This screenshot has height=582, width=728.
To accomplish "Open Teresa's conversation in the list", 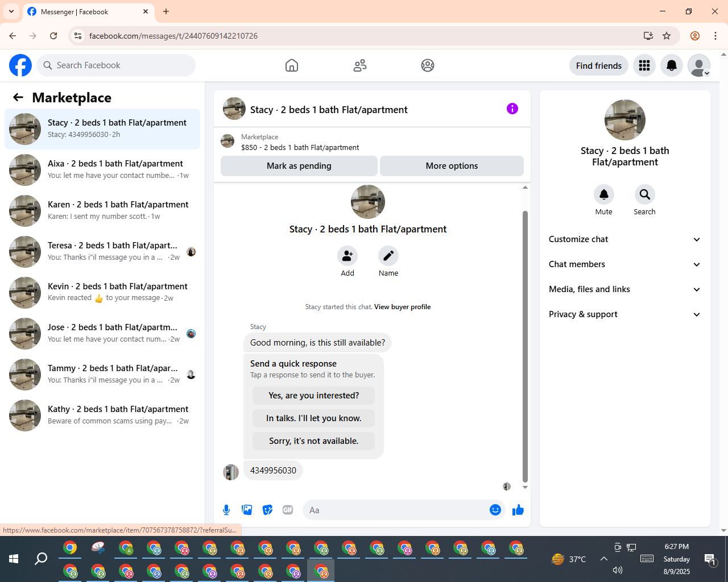I will point(102,252).
